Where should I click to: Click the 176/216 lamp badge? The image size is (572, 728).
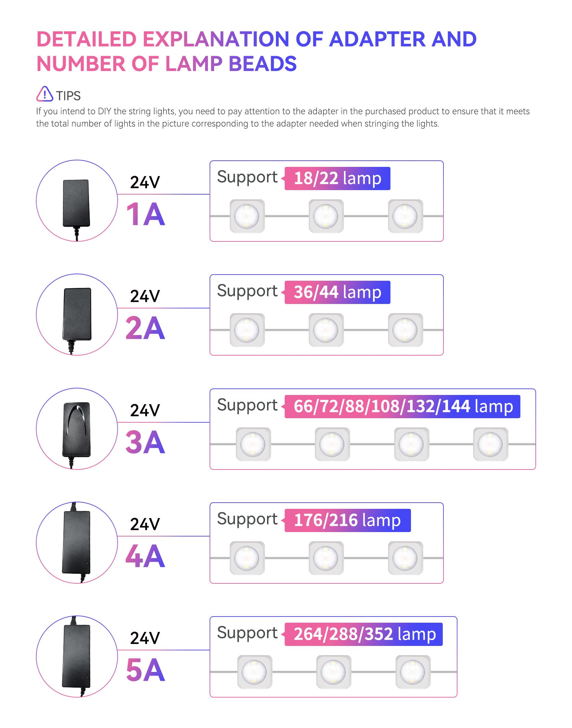(347, 520)
